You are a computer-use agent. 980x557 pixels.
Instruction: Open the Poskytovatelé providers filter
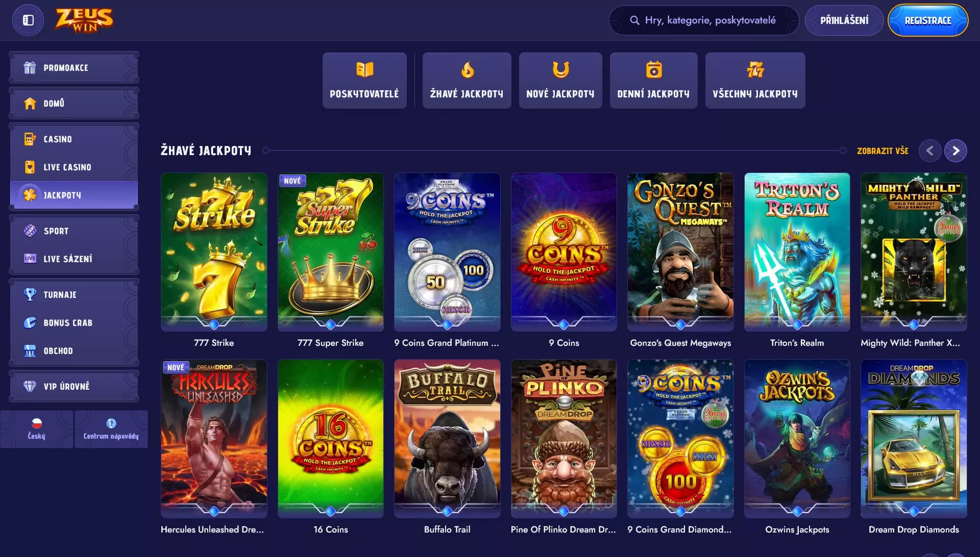(364, 81)
